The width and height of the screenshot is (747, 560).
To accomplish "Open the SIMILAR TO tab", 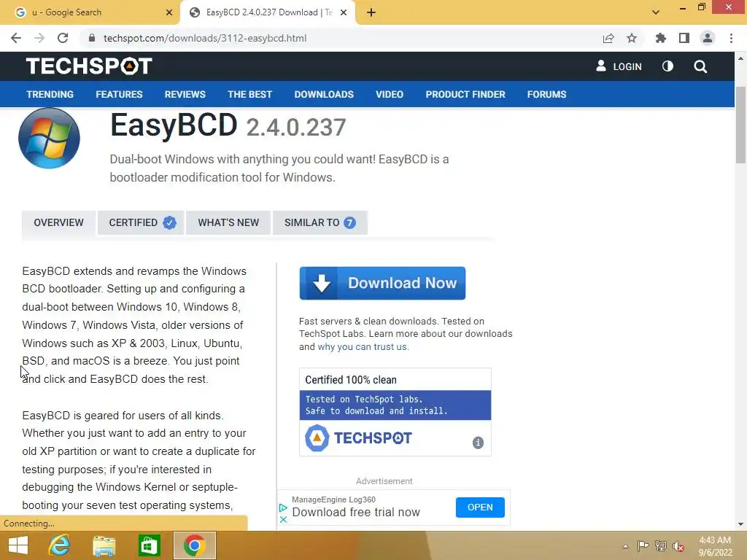I will click(320, 222).
